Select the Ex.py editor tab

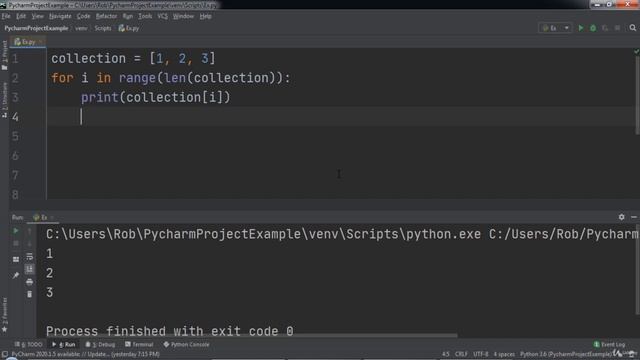[x=28, y=42]
